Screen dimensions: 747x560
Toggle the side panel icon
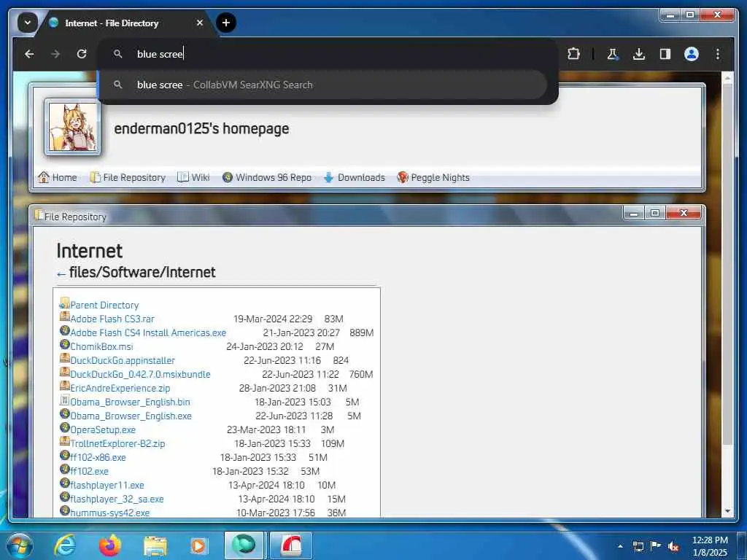coord(665,54)
